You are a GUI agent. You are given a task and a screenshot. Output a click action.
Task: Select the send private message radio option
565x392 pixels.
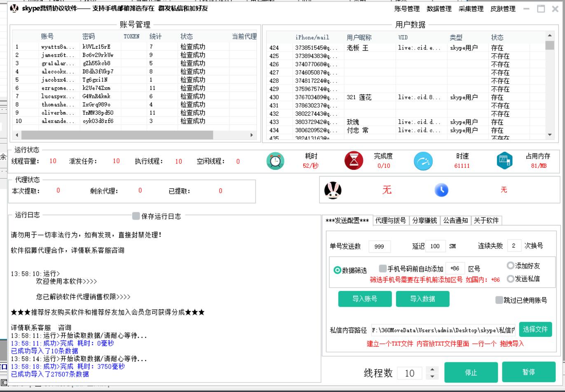(511, 279)
